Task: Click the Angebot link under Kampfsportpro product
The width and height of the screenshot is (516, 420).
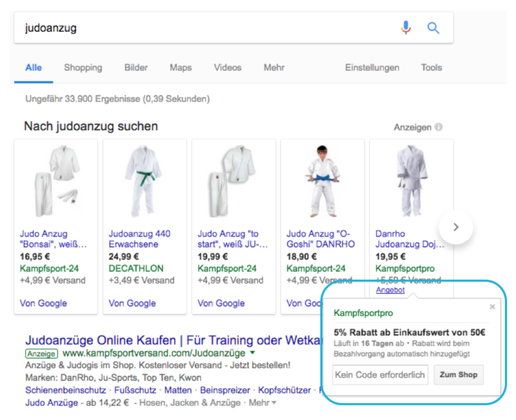Action: click(x=390, y=290)
